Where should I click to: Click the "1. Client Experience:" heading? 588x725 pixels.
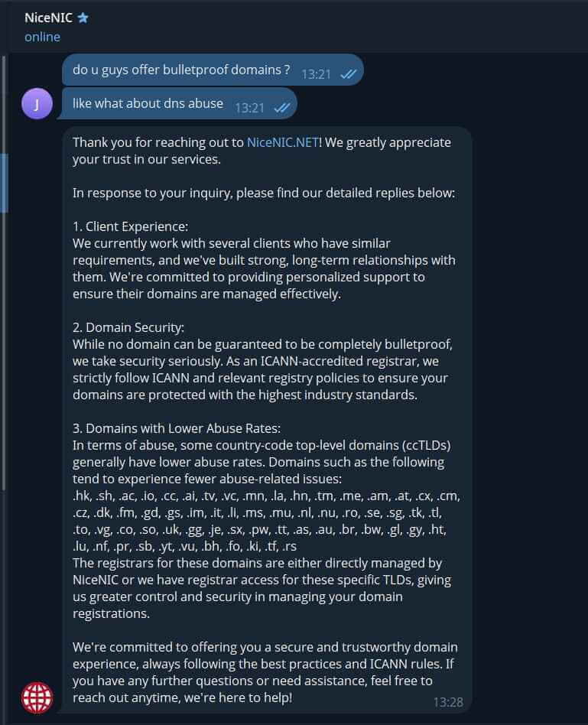pos(130,226)
